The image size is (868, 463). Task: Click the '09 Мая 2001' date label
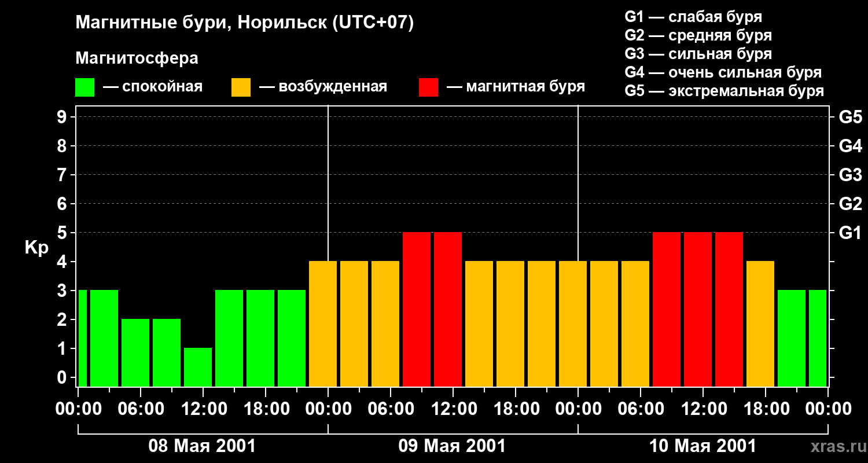click(x=452, y=446)
